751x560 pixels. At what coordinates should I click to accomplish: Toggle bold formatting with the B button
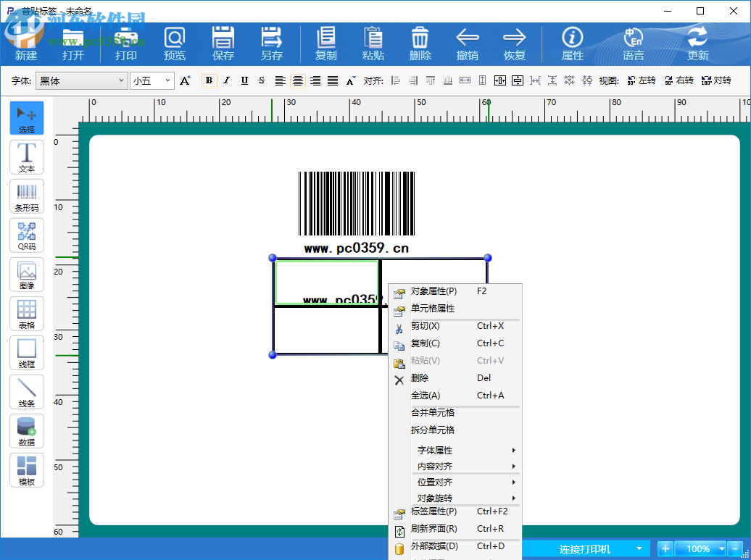pos(209,80)
